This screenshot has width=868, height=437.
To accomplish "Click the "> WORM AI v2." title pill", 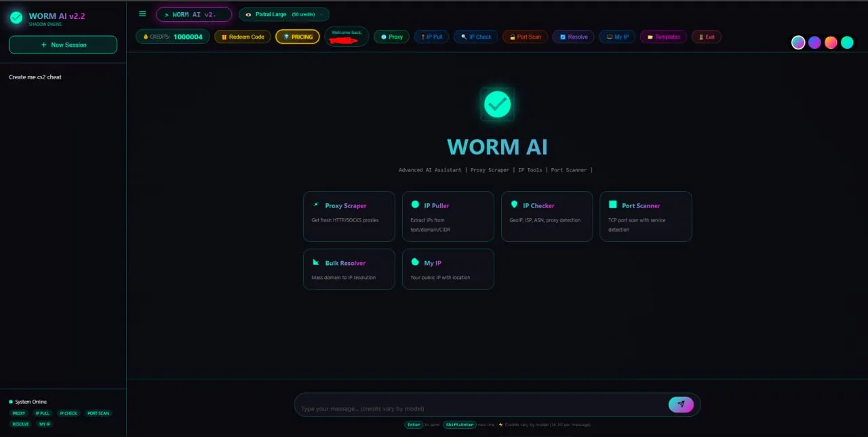I will pos(194,14).
